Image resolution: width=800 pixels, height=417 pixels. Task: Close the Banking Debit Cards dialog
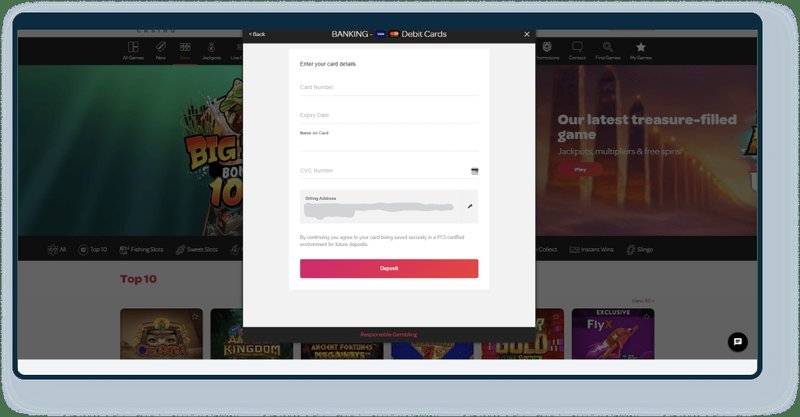pyautogui.click(x=527, y=34)
